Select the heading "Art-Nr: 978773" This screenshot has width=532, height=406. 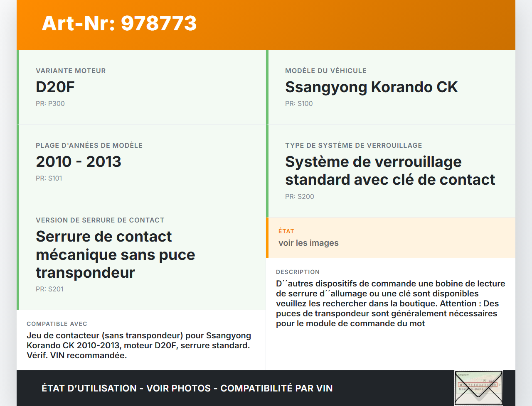click(x=119, y=23)
